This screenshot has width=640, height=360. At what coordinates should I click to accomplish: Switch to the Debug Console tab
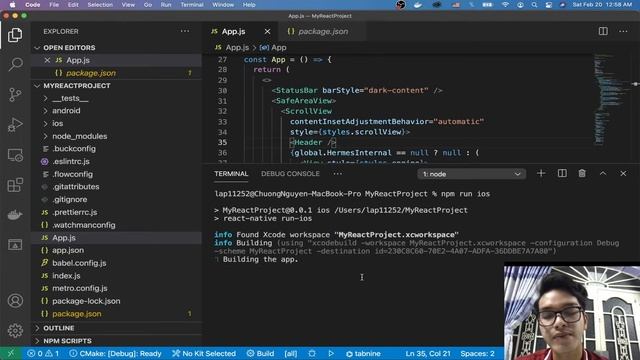(x=290, y=173)
